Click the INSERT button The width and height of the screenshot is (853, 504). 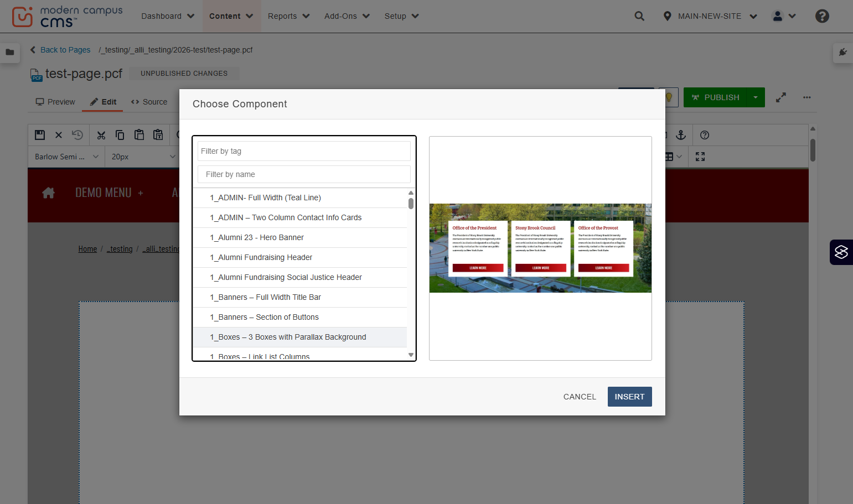[630, 397]
